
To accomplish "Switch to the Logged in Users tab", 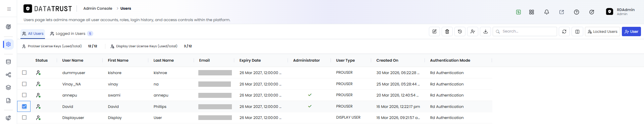I will point(71,34).
